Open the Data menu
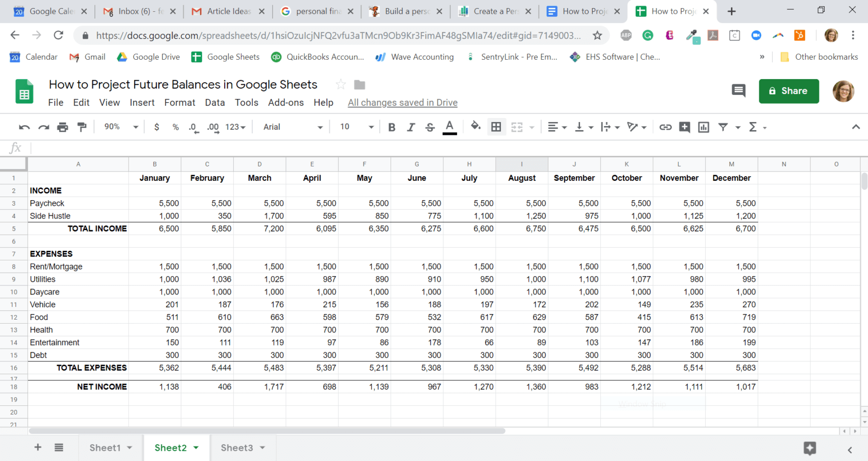The height and width of the screenshot is (461, 868). 215,103
